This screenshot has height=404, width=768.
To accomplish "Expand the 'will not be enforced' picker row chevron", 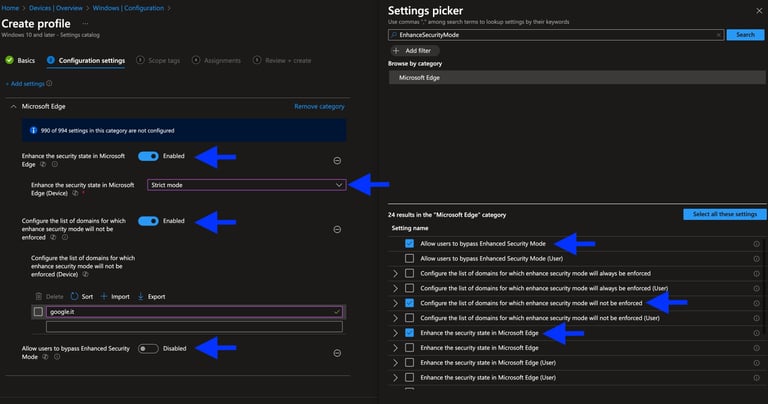I will pyautogui.click(x=396, y=303).
